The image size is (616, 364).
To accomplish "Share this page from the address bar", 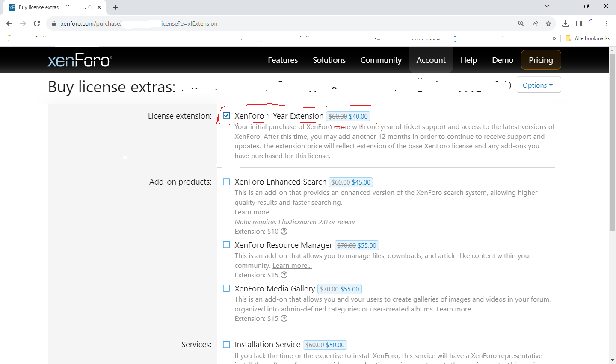I will click(x=535, y=23).
